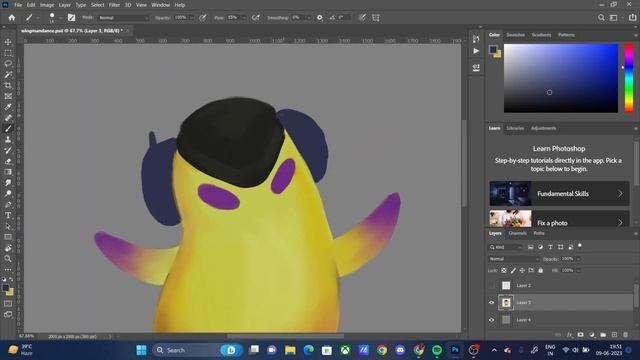Select the Spot Healing Brush tool
This screenshot has width=640, height=360.
click(8, 118)
